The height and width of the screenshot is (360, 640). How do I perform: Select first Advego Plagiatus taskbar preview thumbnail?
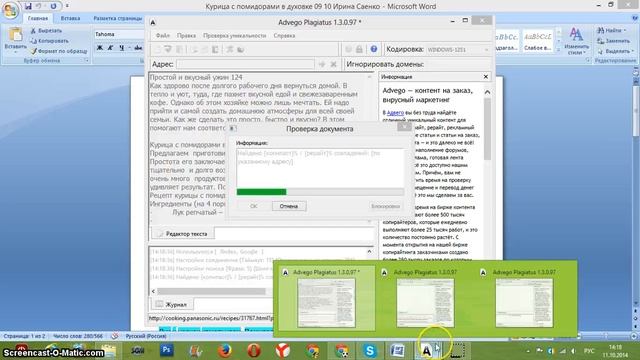(326, 298)
